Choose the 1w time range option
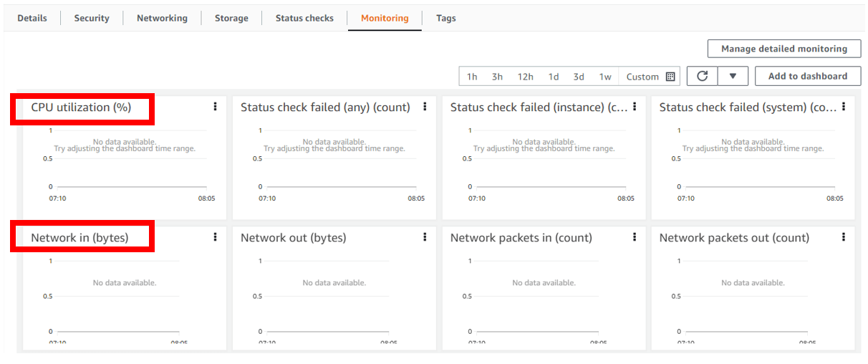The width and height of the screenshot is (868, 364). [605, 77]
